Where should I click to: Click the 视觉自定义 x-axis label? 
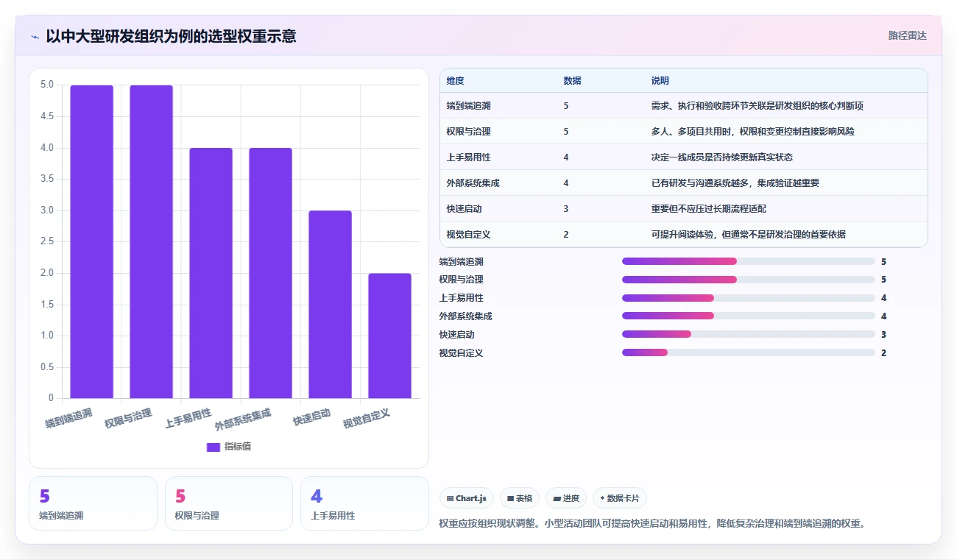point(367,418)
